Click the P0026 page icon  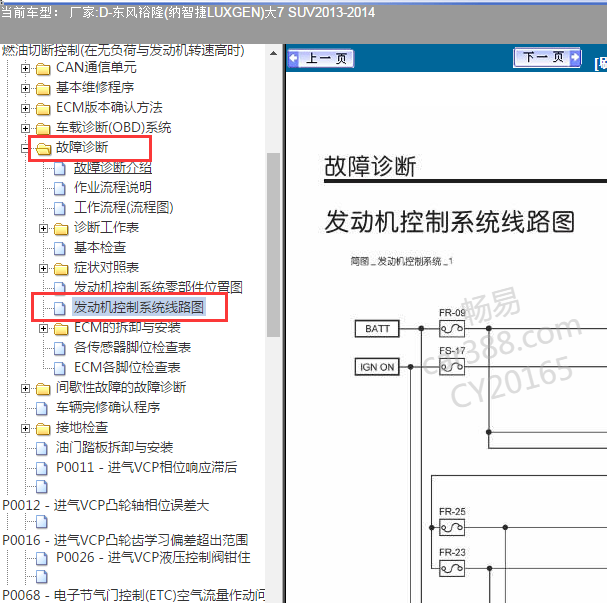point(41,558)
